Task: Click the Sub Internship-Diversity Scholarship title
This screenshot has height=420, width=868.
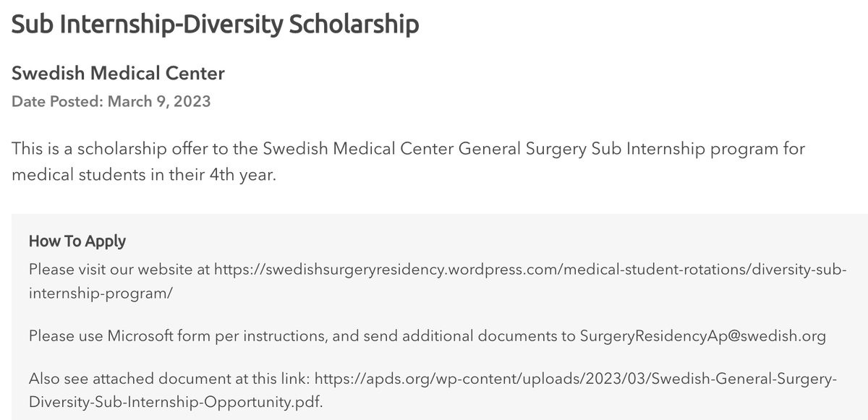Action: click(216, 24)
